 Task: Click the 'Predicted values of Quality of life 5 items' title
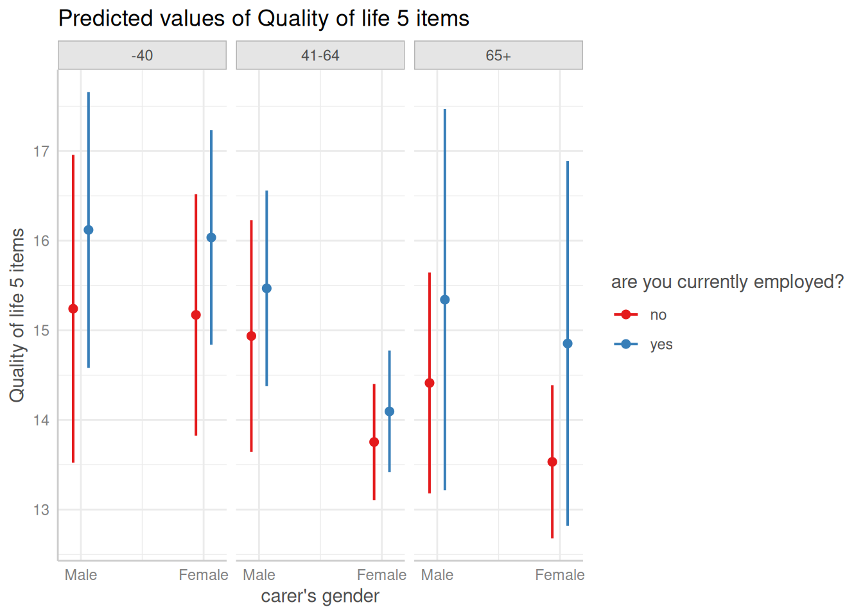[x=263, y=19]
